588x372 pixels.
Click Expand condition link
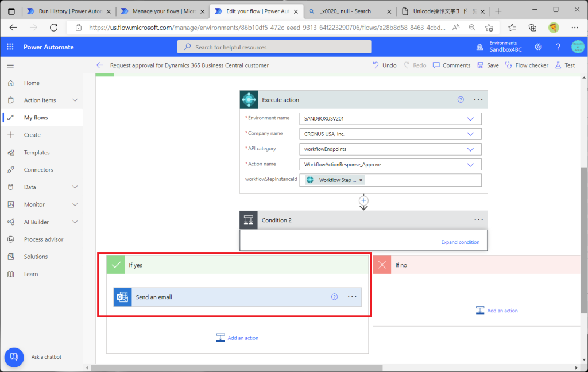[460, 242]
